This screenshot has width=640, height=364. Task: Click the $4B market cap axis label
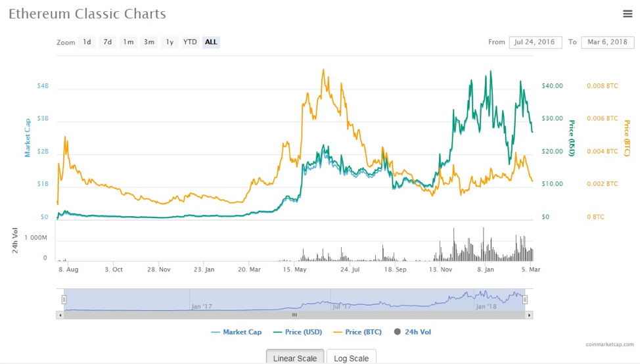tap(43, 85)
